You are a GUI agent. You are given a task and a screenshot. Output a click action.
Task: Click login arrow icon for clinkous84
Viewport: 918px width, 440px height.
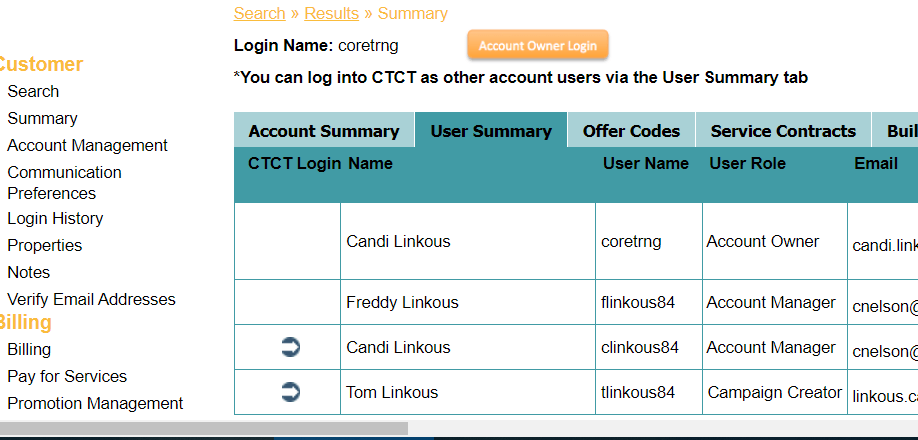click(x=290, y=347)
